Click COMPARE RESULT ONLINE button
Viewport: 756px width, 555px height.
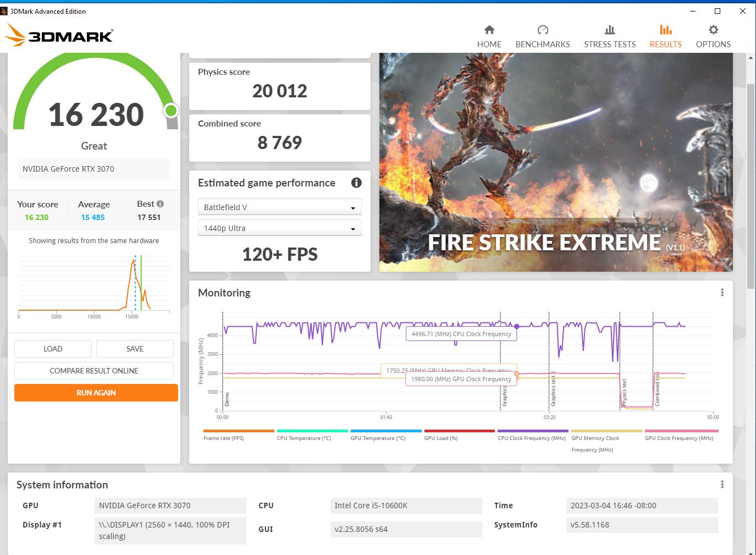[94, 371]
